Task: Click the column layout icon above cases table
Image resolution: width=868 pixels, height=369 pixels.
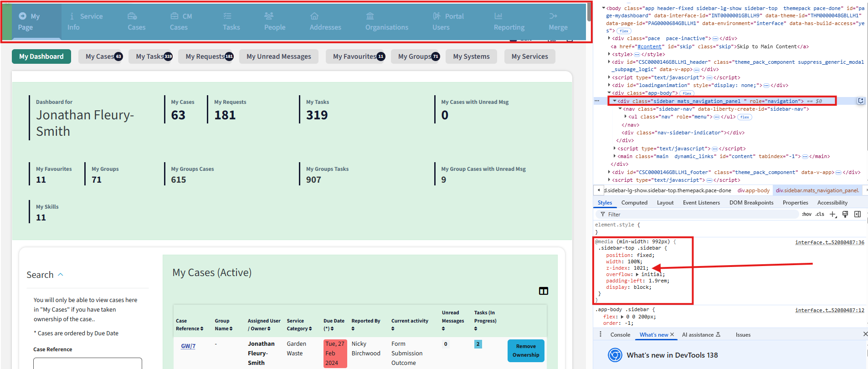Action: [544, 291]
